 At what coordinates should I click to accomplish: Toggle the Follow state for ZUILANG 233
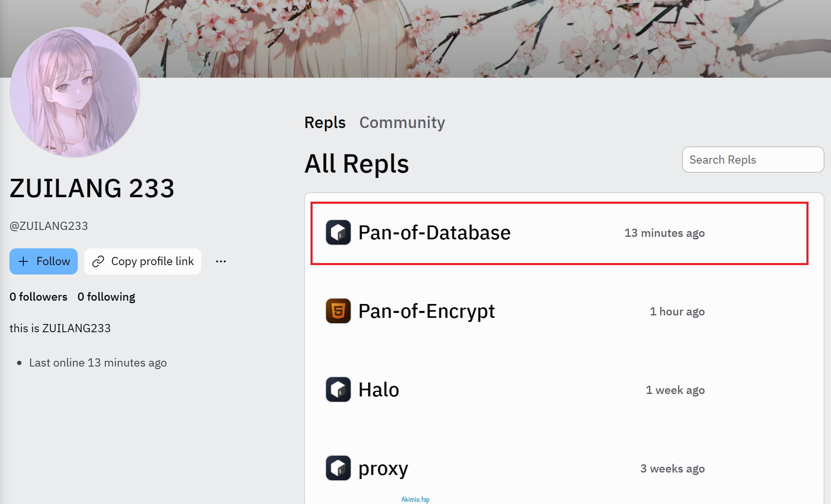[x=43, y=261]
